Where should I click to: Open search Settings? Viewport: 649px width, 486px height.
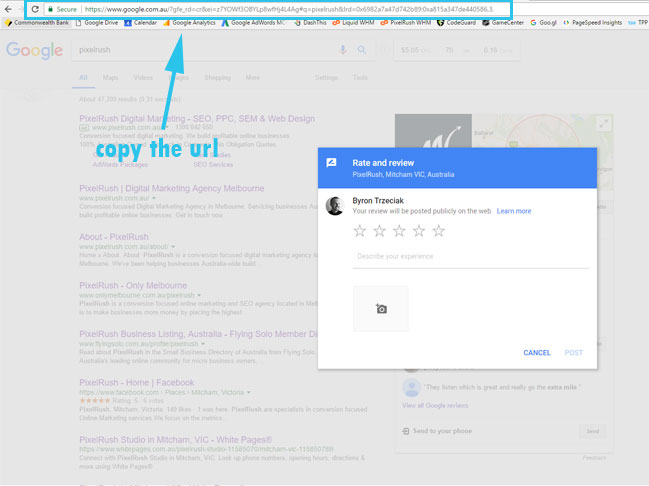[326, 77]
